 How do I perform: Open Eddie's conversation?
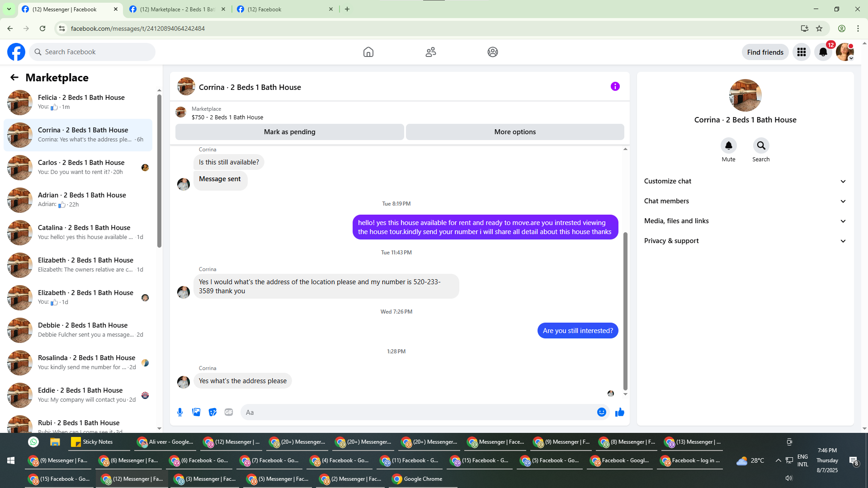pyautogui.click(x=78, y=395)
